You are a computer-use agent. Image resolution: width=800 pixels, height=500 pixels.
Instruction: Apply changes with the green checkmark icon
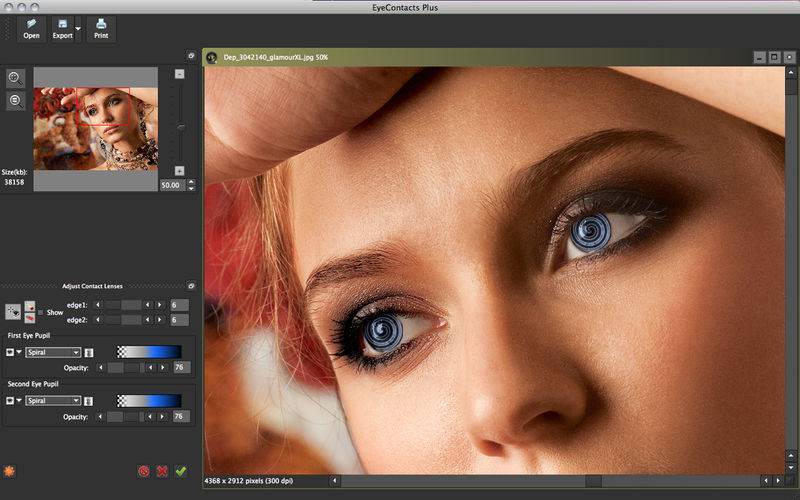[181, 471]
